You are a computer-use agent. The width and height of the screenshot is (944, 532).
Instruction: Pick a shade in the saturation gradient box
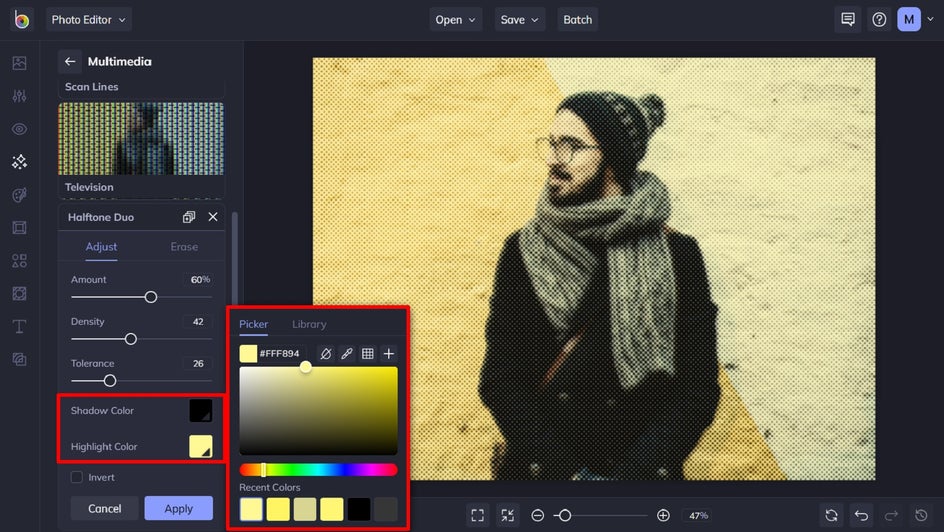pos(318,410)
